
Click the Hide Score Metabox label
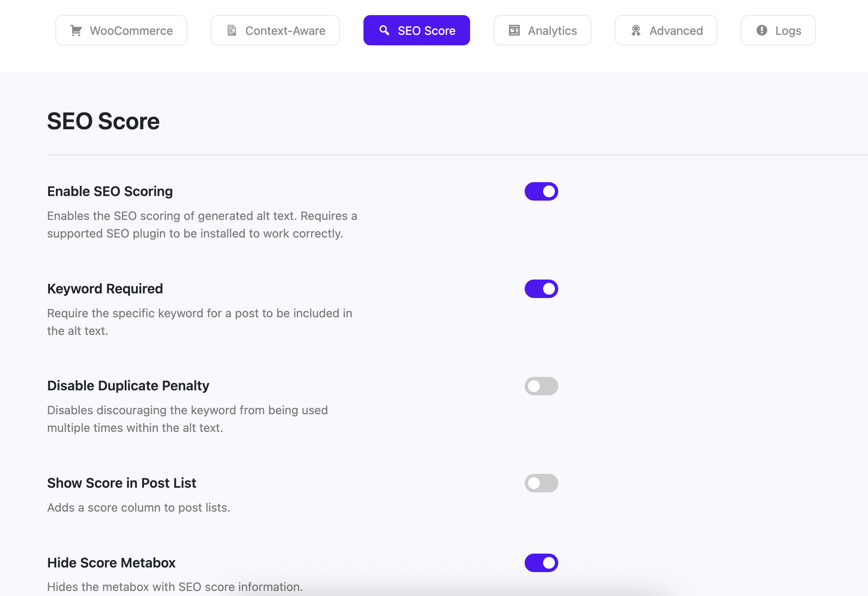[111, 563]
